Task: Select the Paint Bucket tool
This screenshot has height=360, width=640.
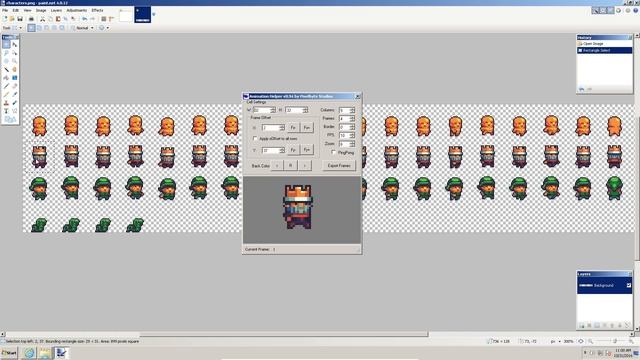Action: 6,78
